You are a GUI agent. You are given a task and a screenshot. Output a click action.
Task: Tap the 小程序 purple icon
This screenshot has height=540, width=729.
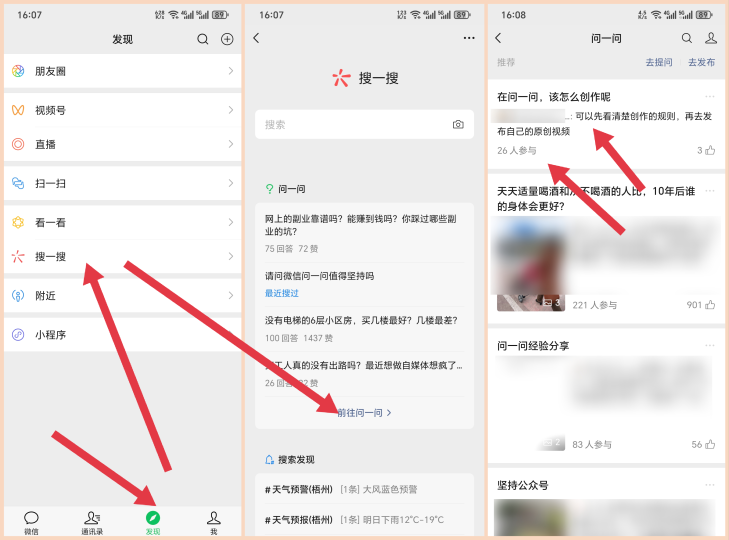18,334
